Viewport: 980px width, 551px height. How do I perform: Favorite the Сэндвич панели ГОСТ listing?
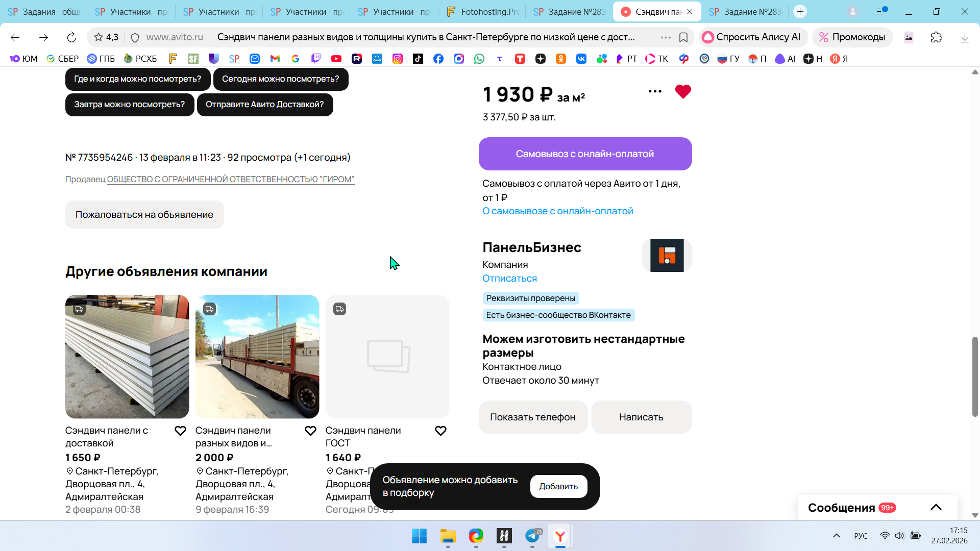click(x=440, y=431)
